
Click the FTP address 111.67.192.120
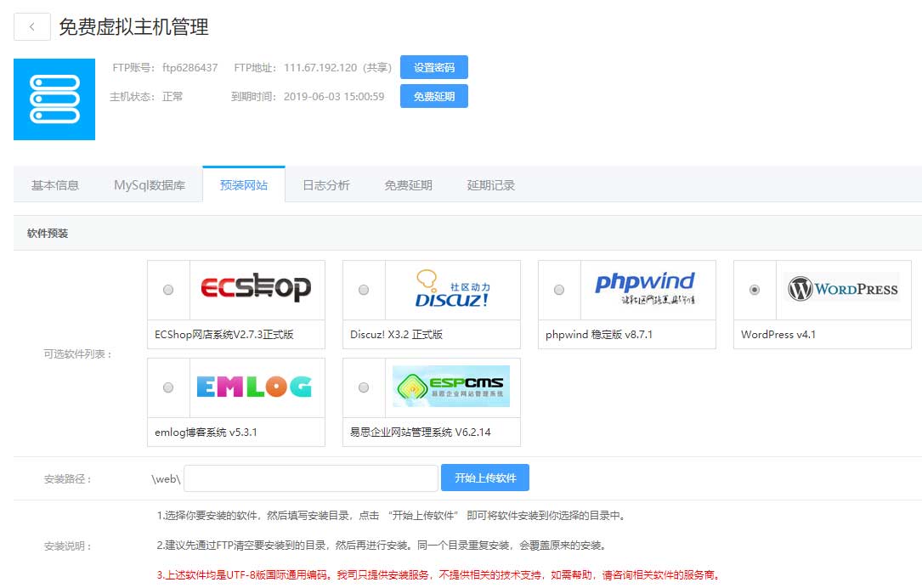click(320, 68)
